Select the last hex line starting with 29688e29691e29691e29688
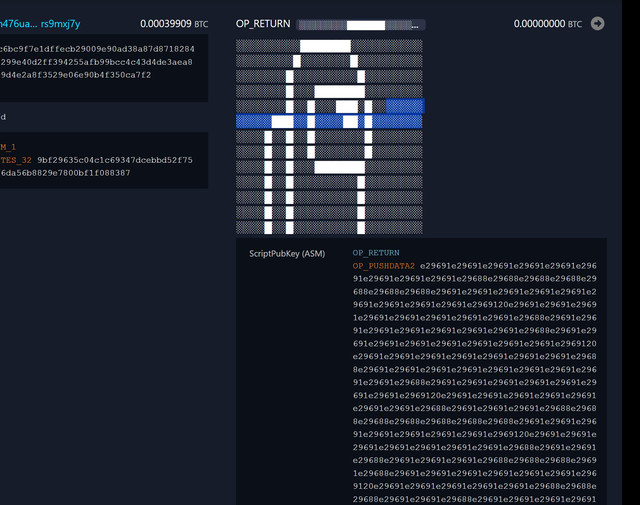The height and width of the screenshot is (505, 640). tap(475, 499)
